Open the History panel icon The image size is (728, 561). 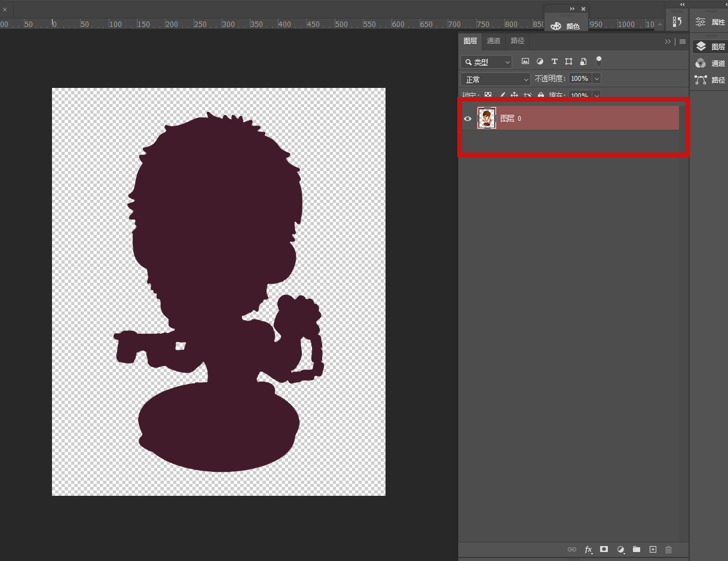[x=677, y=22]
